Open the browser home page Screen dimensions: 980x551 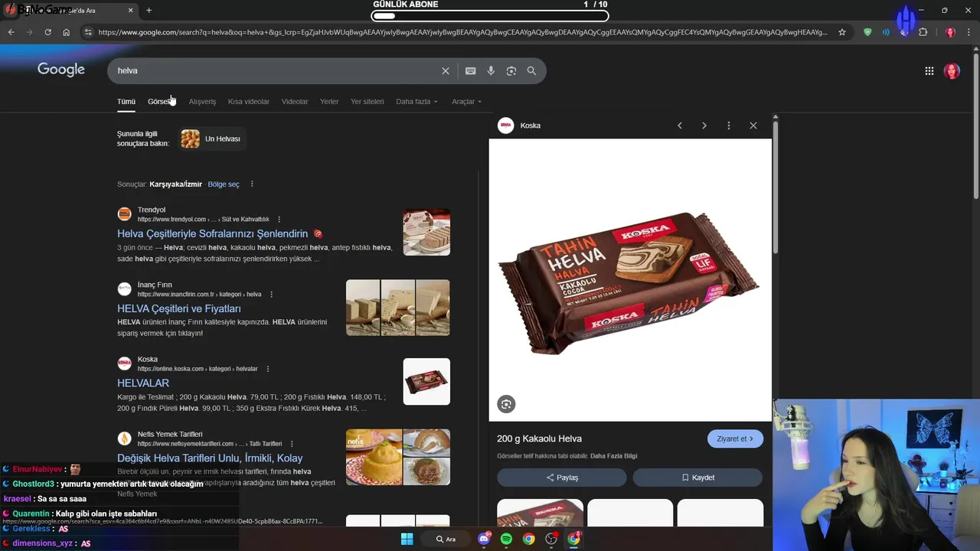tap(66, 32)
